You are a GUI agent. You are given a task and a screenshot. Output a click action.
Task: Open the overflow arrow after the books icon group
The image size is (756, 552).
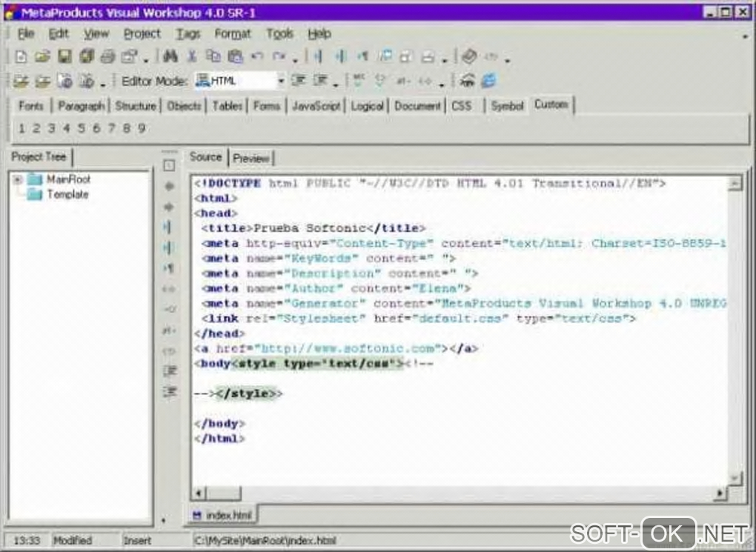[x=507, y=61]
